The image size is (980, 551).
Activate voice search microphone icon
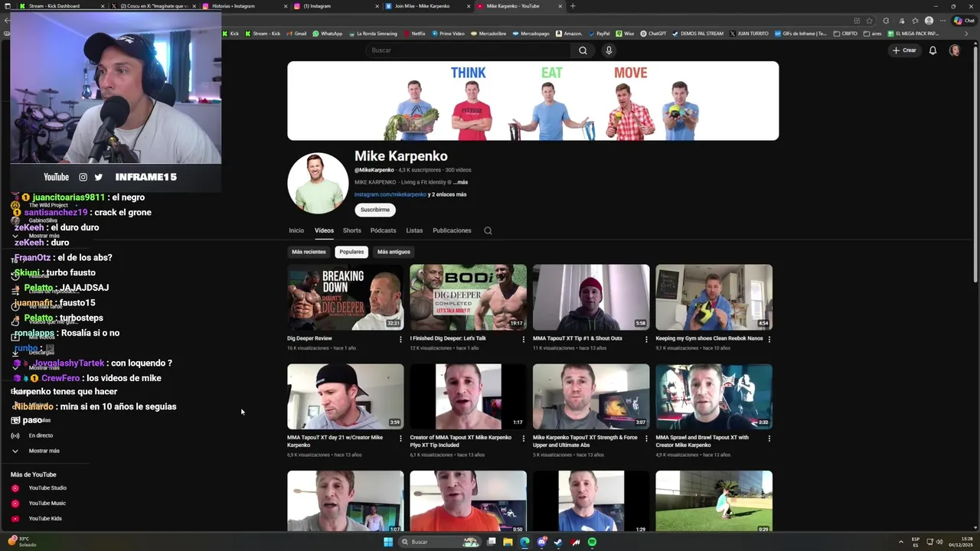[x=609, y=51]
